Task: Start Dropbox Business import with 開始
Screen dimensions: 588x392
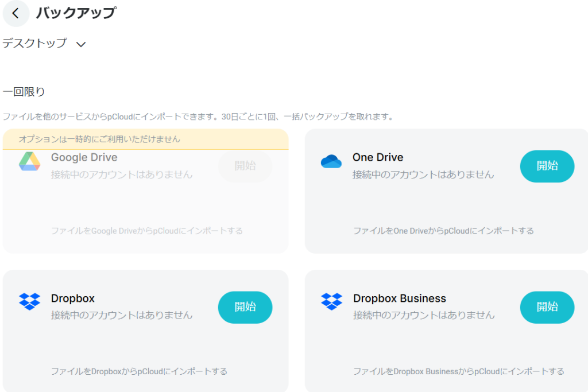Action: coord(547,307)
